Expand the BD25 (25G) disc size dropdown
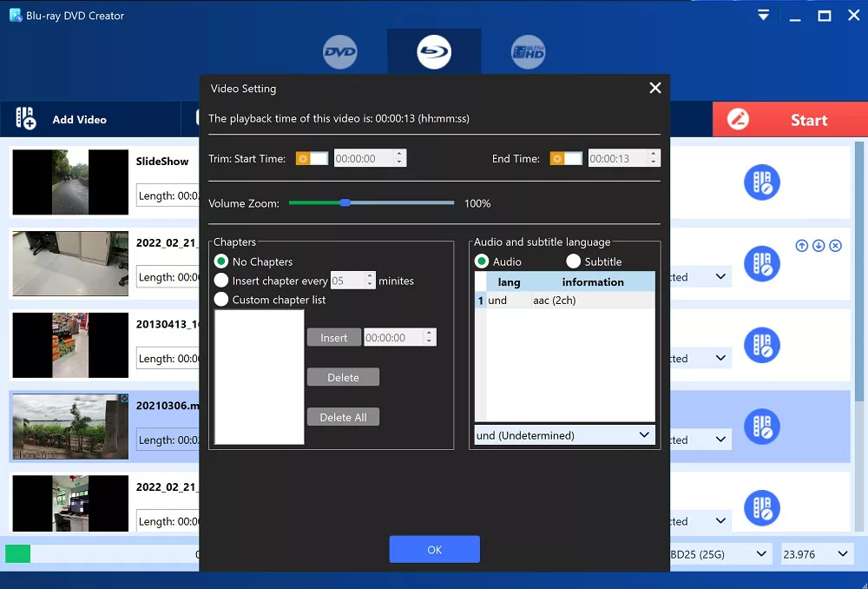The width and height of the screenshot is (868, 589). [719, 553]
